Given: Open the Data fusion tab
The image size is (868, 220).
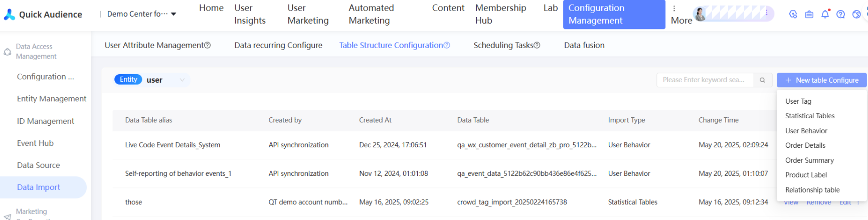Looking at the screenshot, I should pos(584,46).
